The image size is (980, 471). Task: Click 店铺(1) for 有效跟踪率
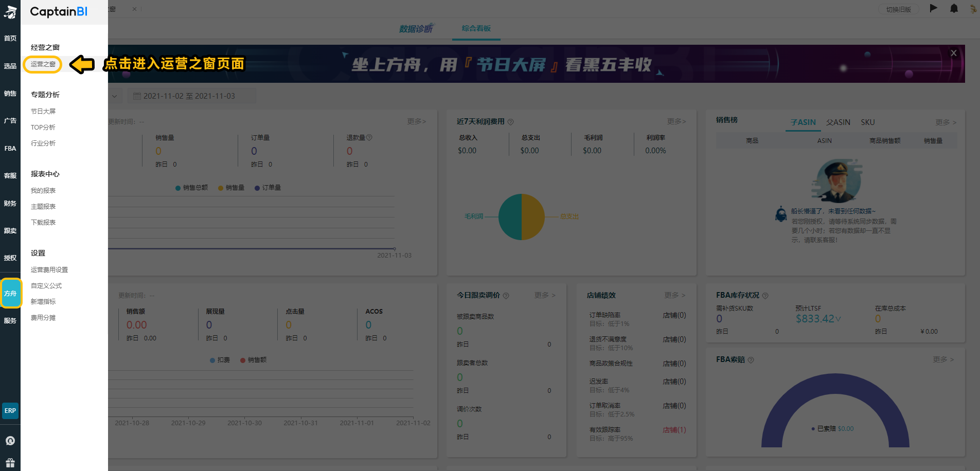tap(674, 430)
